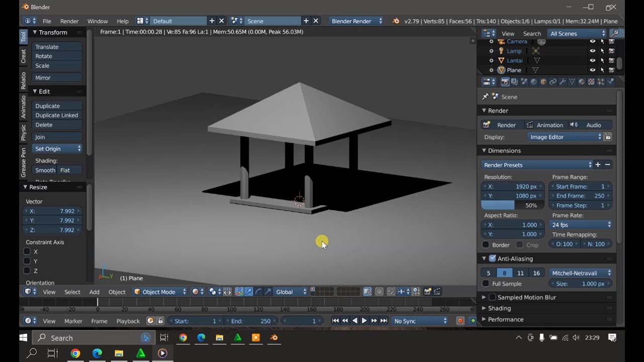Open the Physics properties icon tab
This screenshot has height=362, width=644.
coord(610,81)
